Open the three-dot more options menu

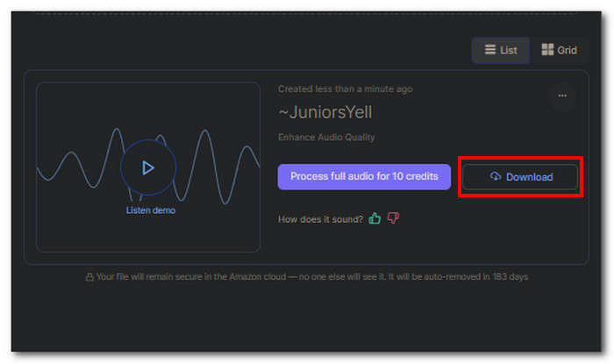(x=562, y=96)
